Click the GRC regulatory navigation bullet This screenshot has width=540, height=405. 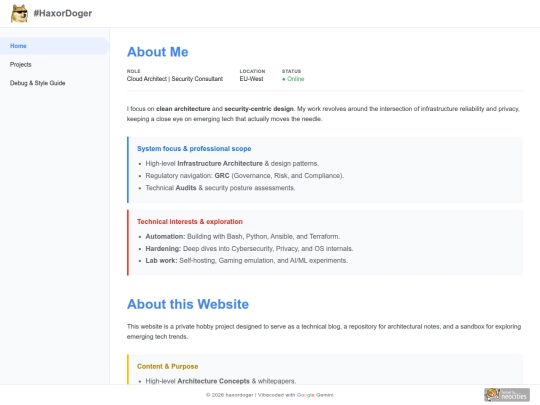point(245,176)
